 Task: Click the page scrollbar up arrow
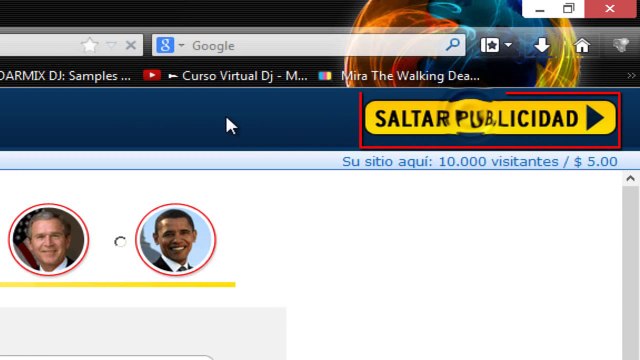(x=631, y=178)
